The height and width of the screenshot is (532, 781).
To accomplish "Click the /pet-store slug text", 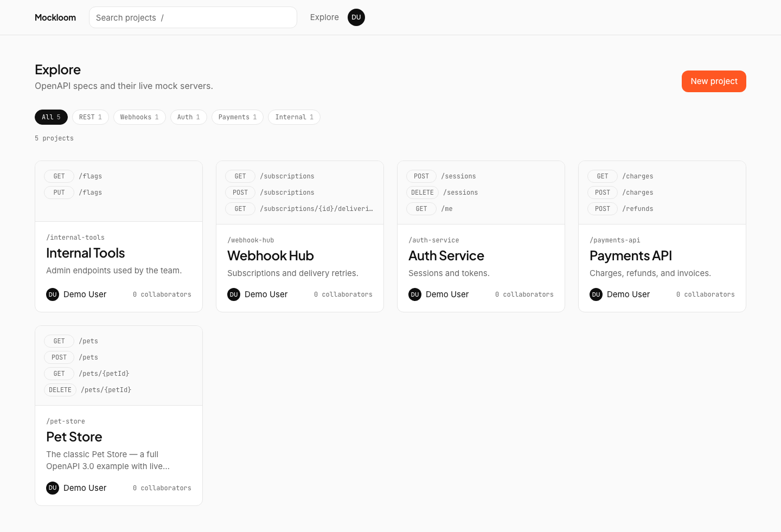I will coord(66,421).
